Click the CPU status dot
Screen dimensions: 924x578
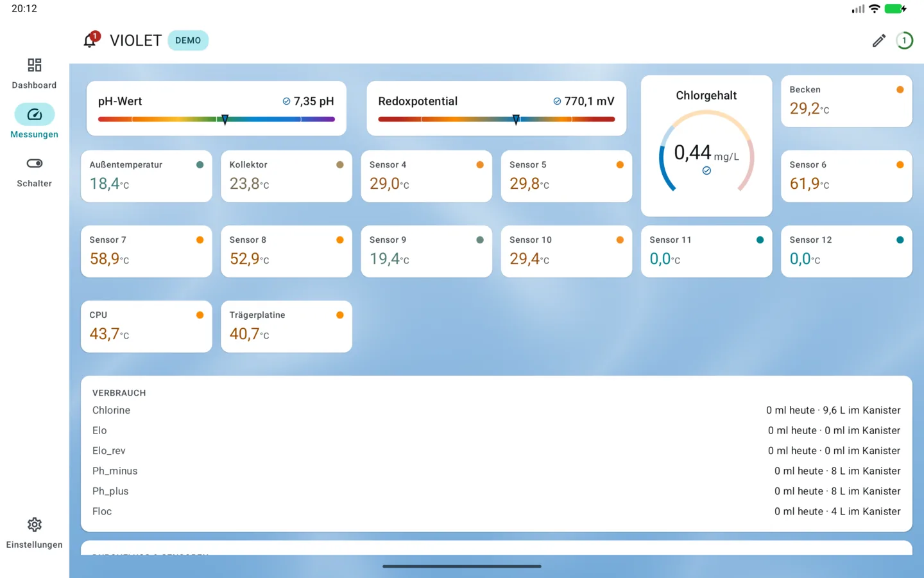click(x=200, y=315)
